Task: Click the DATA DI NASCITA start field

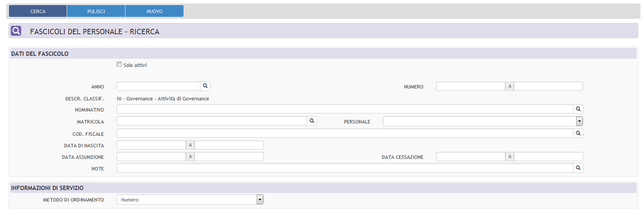Action: pyautogui.click(x=151, y=145)
